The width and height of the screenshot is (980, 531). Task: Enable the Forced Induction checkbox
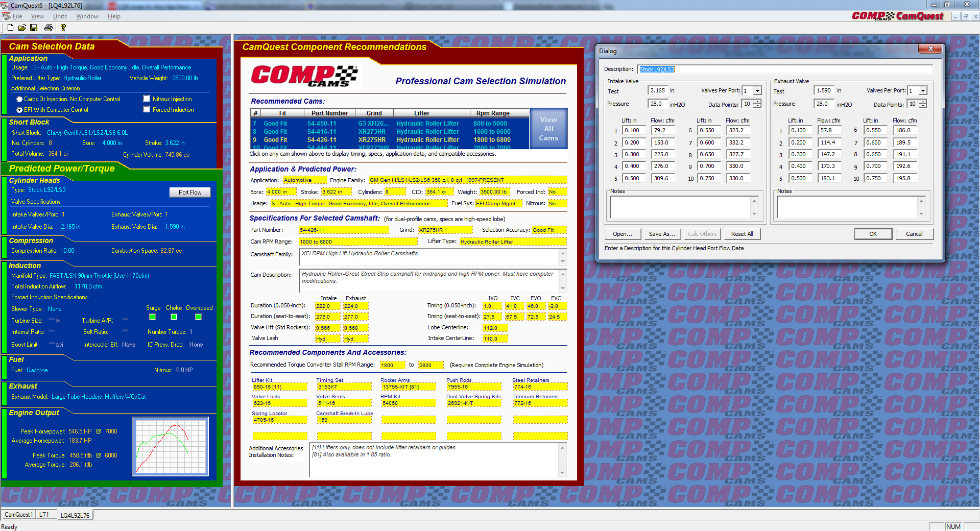pos(147,109)
